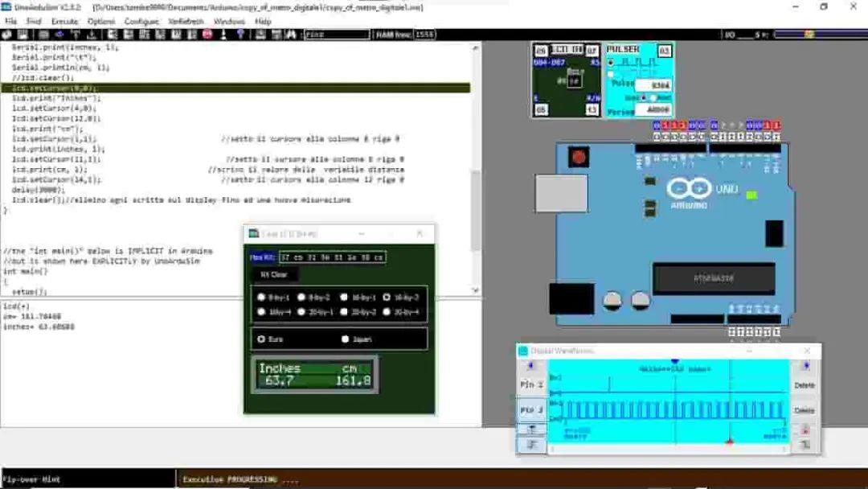Open the Pin 2 selector in Digital Waveforms
Image resolution: width=868 pixels, height=489 pixels.
531,384
